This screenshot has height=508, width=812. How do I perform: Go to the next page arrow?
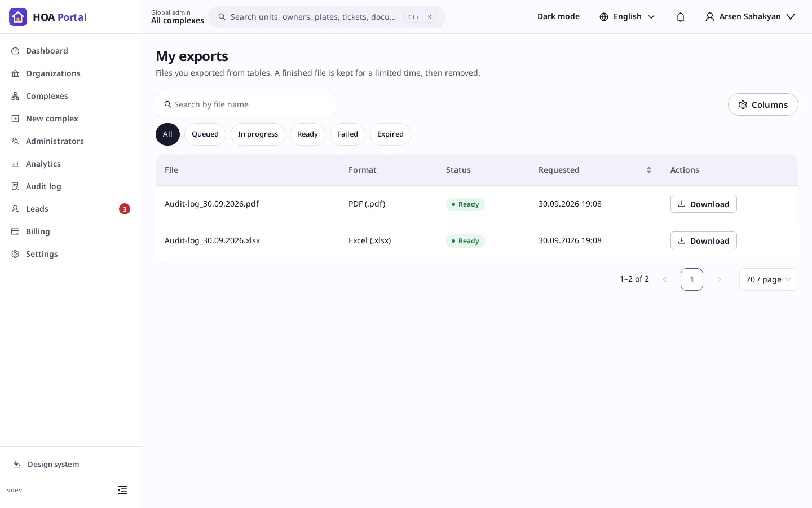tap(719, 279)
